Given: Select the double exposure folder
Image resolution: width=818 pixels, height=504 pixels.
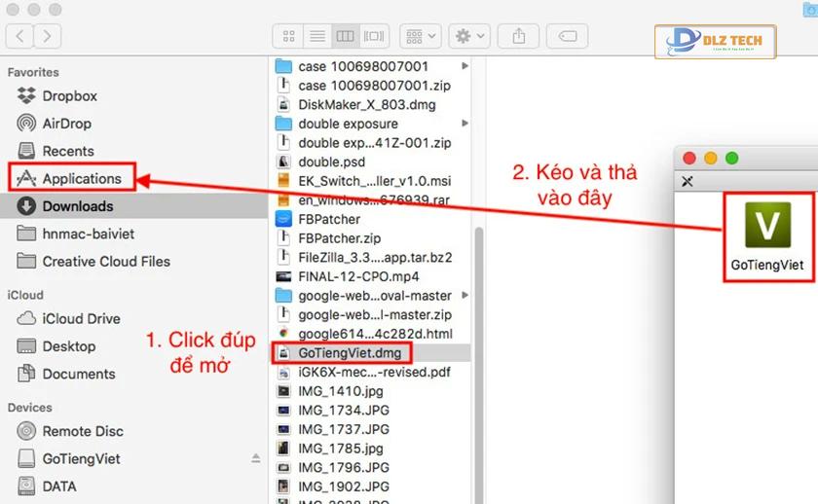Looking at the screenshot, I should 371,124.
